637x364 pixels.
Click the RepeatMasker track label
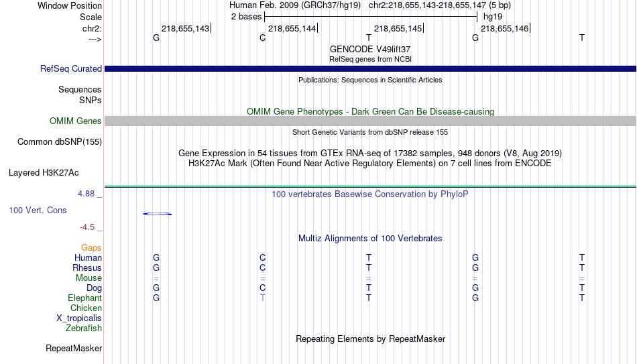tap(74, 348)
